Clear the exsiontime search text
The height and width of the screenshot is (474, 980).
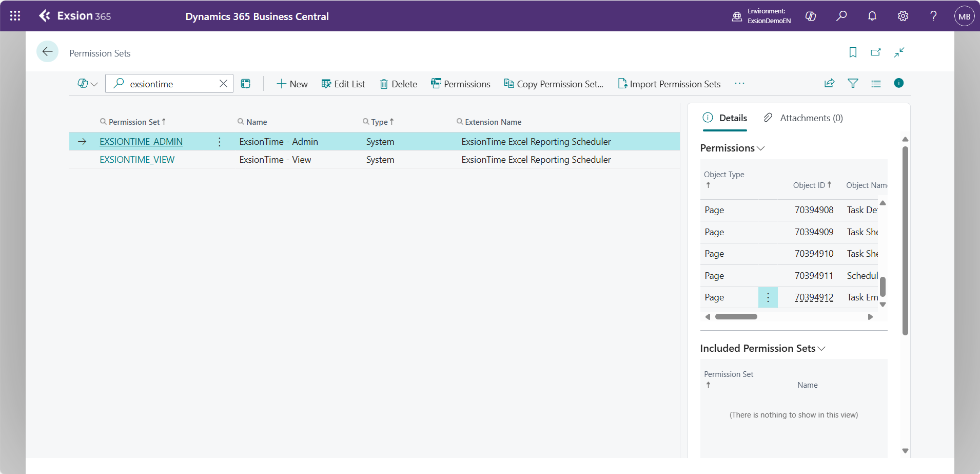point(223,84)
